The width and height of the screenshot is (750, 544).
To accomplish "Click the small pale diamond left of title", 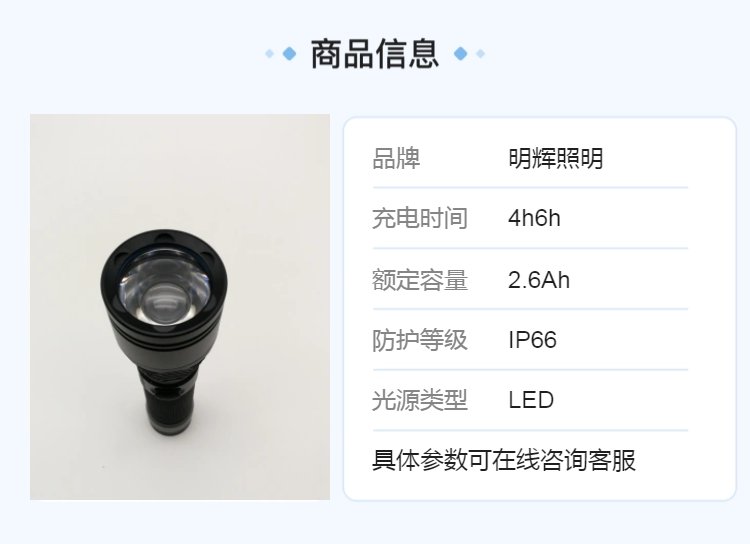I will pyautogui.click(x=270, y=54).
